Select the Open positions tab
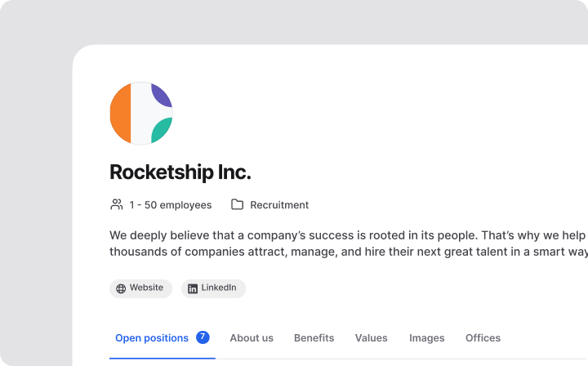The height and width of the screenshot is (366, 588). 152,338
